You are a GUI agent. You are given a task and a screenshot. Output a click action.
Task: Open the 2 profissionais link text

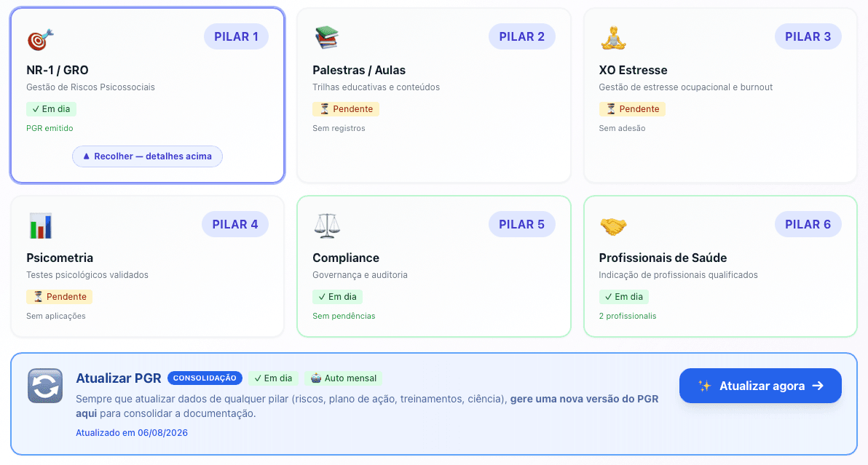pos(627,317)
